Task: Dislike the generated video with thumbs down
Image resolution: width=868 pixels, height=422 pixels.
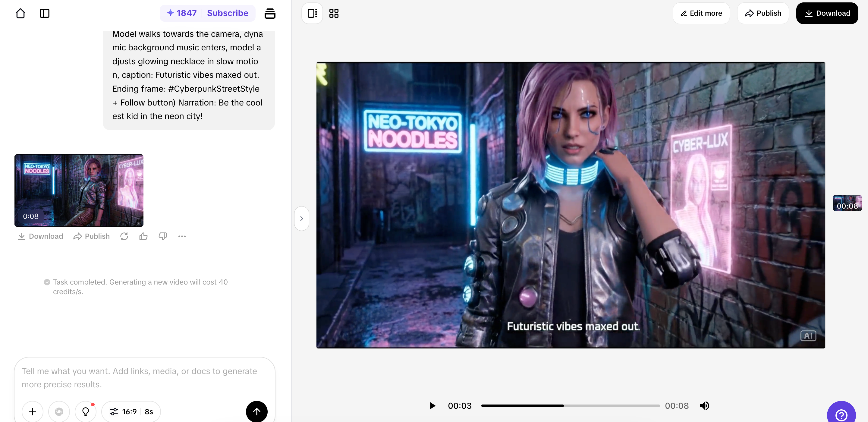Action: (163, 236)
